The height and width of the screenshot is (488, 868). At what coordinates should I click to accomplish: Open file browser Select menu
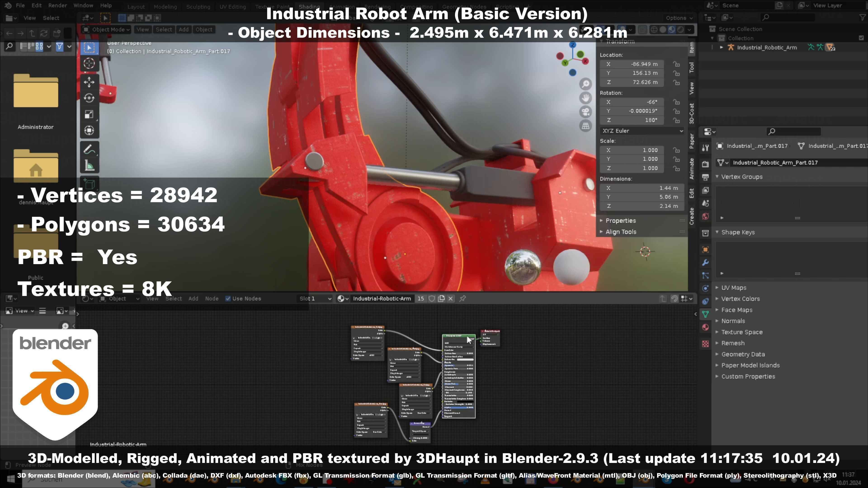51,18
